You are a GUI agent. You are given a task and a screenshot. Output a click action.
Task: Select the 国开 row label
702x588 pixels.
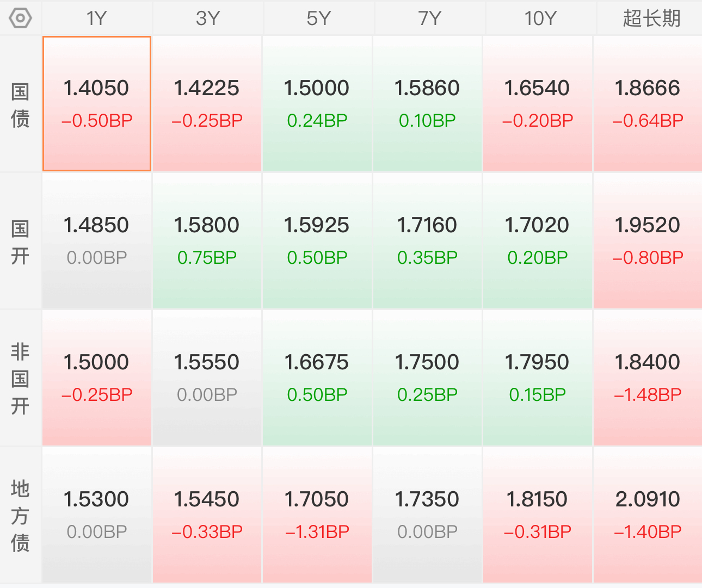point(20,242)
